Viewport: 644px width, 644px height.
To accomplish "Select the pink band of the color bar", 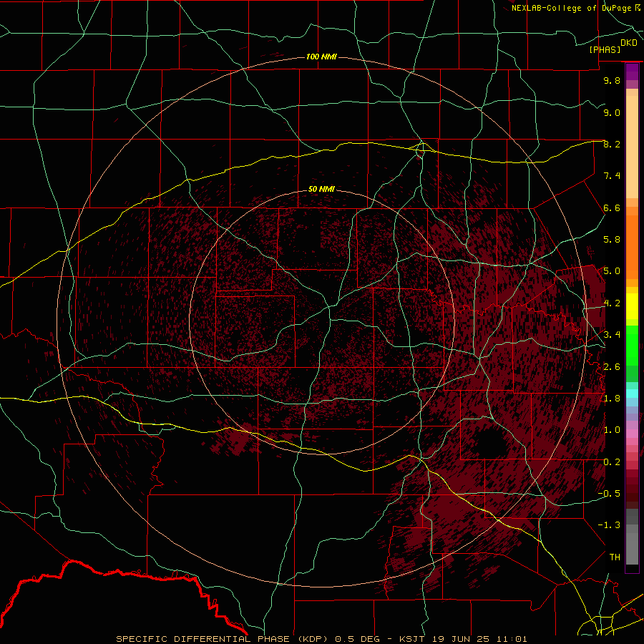I will point(632,434).
